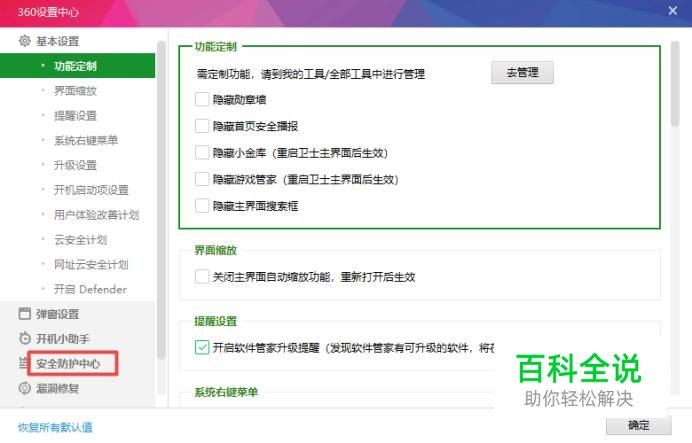
Task: Select 界面缩放 in sidebar
Action: [75, 91]
